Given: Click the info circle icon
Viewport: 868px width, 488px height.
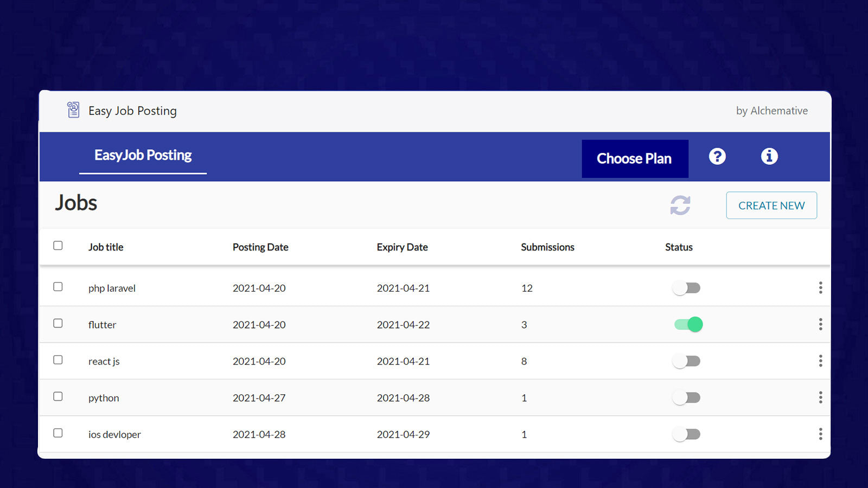Looking at the screenshot, I should click(x=769, y=157).
